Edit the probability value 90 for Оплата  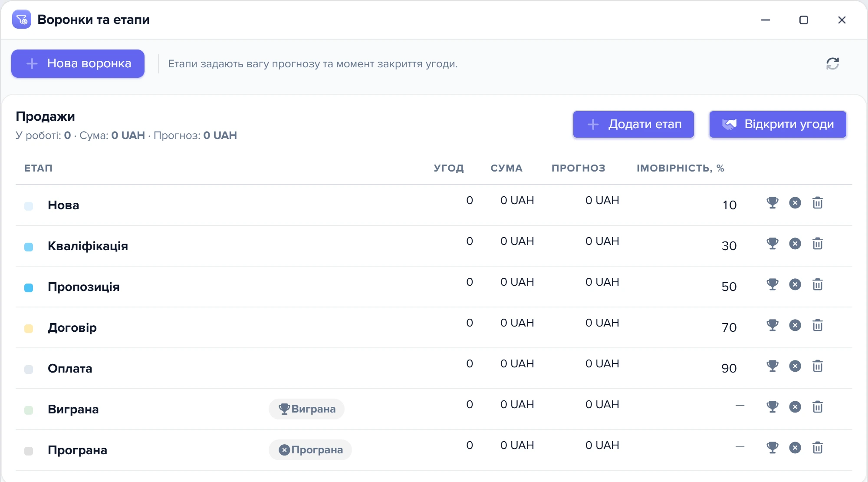729,368
